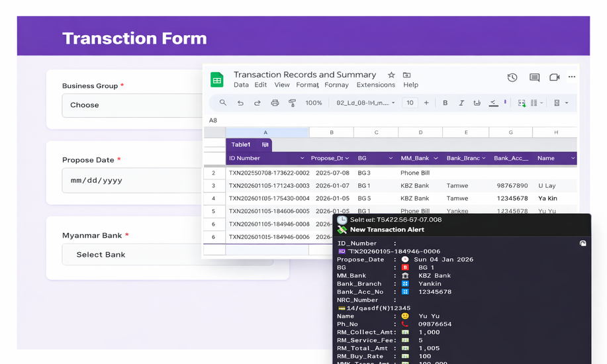This screenshot has height=364, width=607.
Task: Click the strikethrough icon next to italic
Action: pyautogui.click(x=477, y=103)
